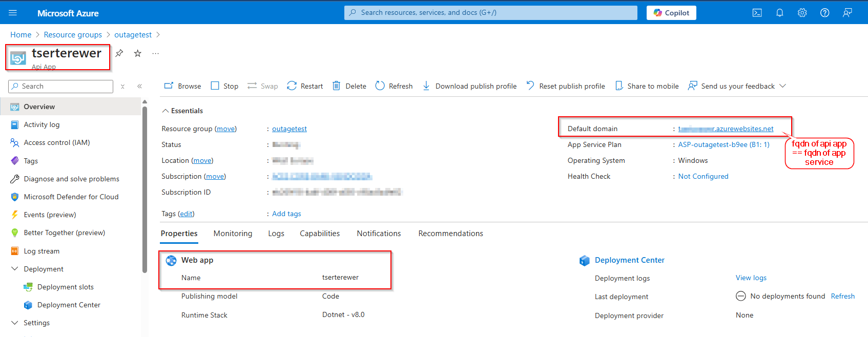Delete the app from toolbar
This screenshot has height=337, width=868.
(x=349, y=86)
